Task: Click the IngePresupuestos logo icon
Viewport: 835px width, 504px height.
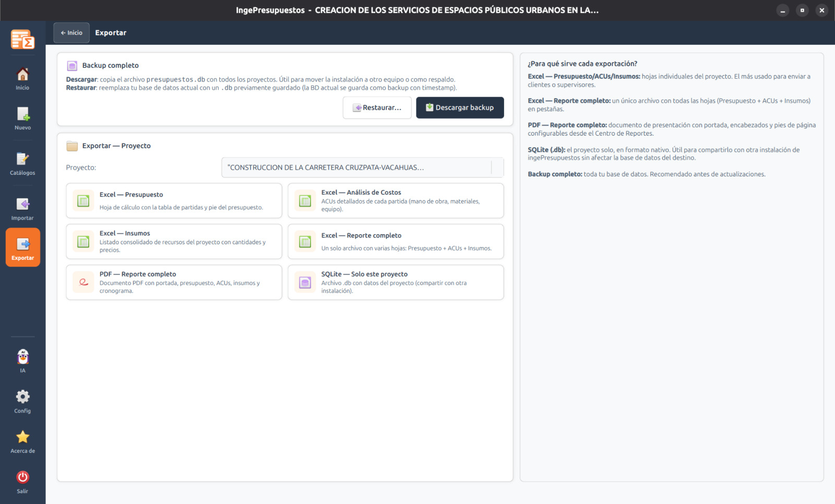Action: tap(22, 40)
